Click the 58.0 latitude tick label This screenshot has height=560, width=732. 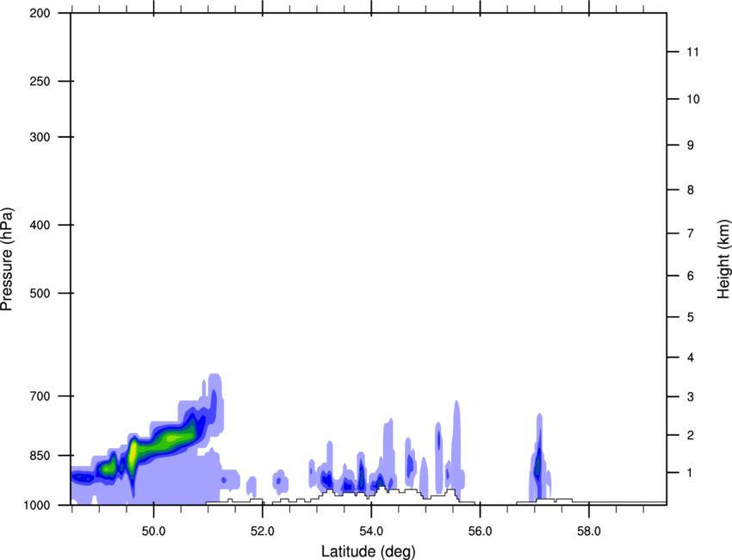coord(589,532)
